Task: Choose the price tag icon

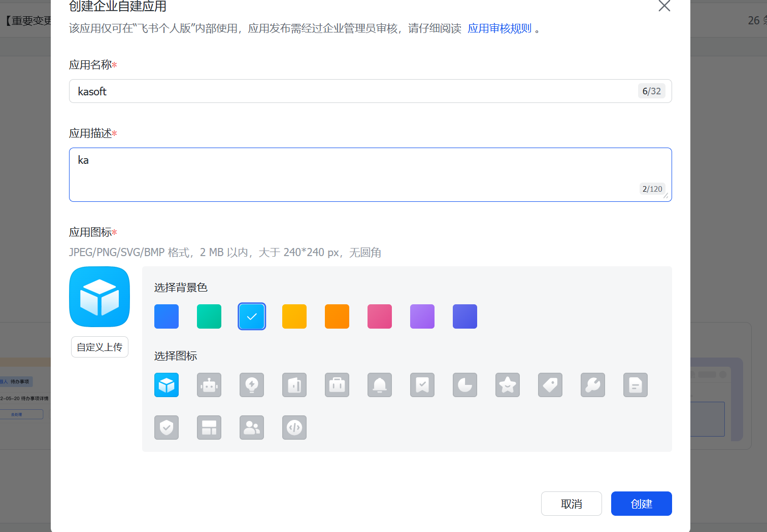Action: point(550,385)
